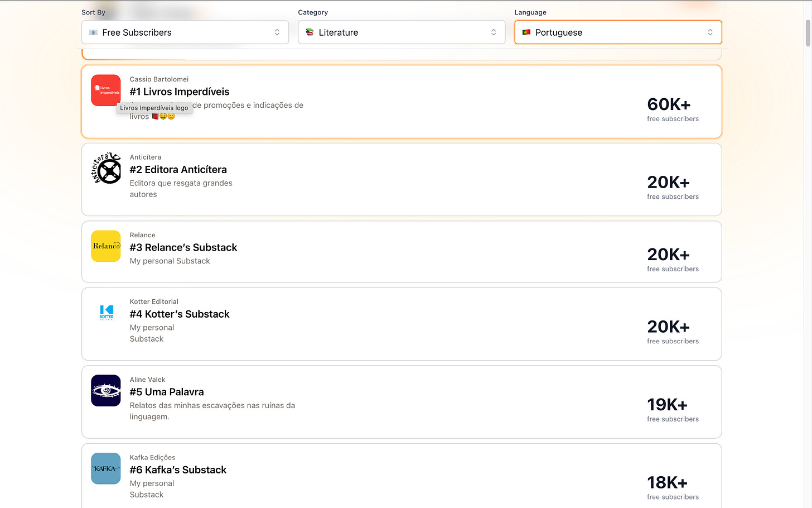The width and height of the screenshot is (812, 508).
Task: Click the books icon in Category dropdown
Action: coord(310,32)
